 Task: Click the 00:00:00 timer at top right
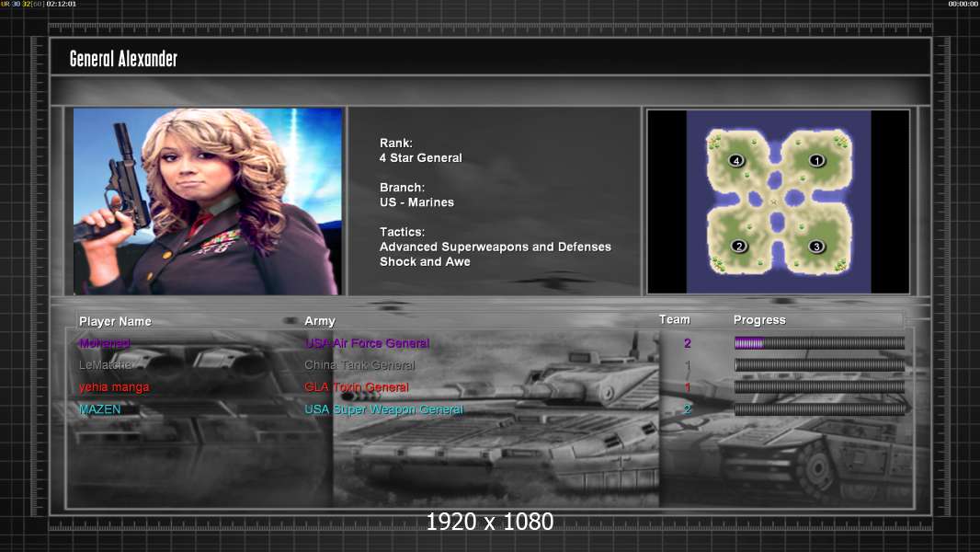click(963, 4)
